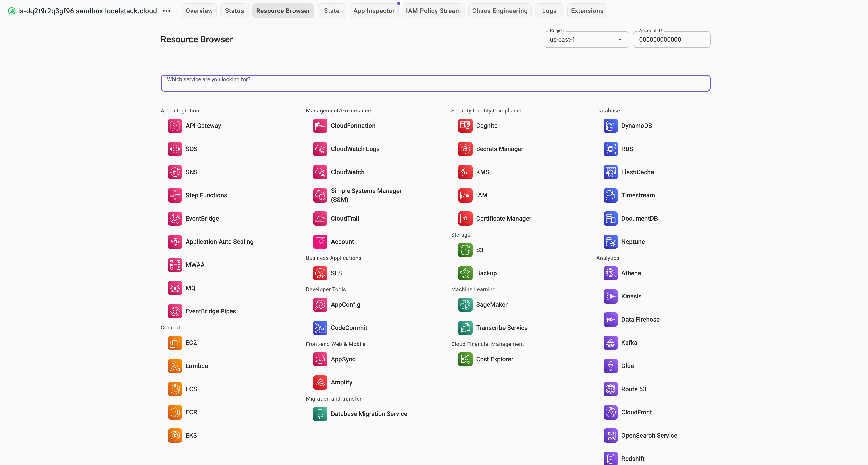Open the Cost Explorer icon
Viewport: 868px width, 465px height.
click(x=465, y=360)
